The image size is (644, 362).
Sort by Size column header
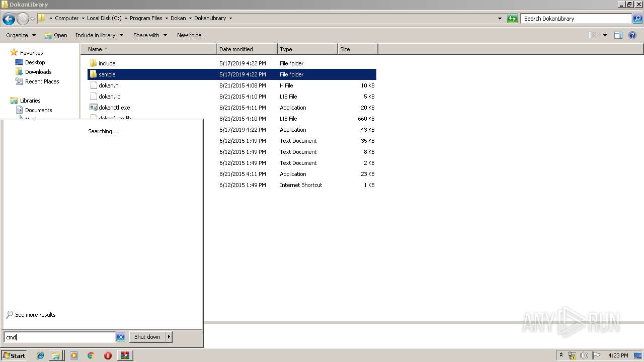pyautogui.click(x=358, y=49)
